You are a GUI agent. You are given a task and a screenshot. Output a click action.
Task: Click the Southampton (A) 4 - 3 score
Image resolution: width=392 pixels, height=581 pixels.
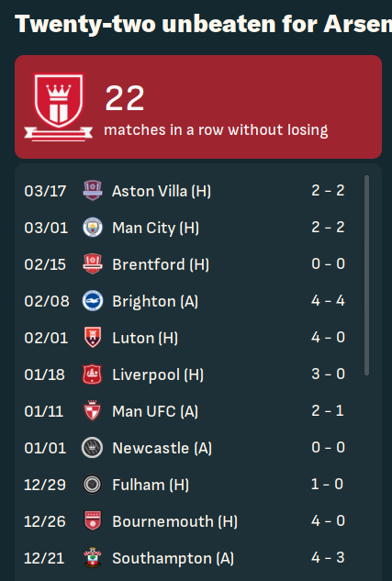coord(328,558)
